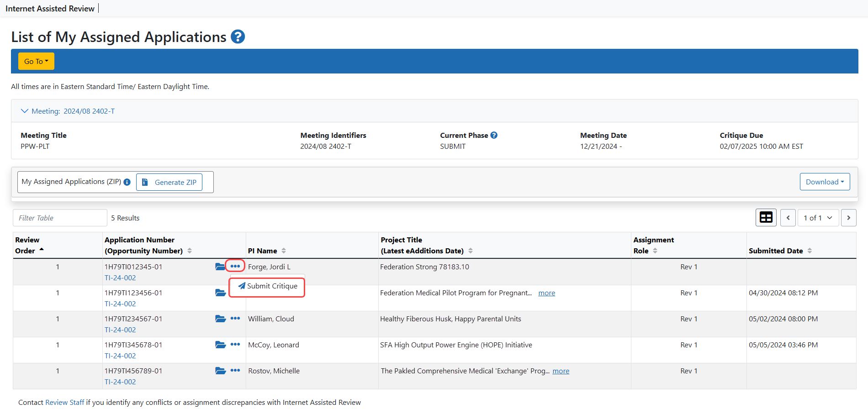Click the Healthy Fiberous Husk project title
The image size is (868, 419).
click(450, 319)
